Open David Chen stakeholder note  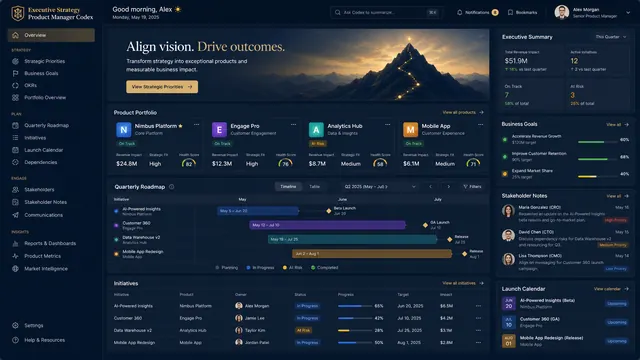tap(565, 238)
